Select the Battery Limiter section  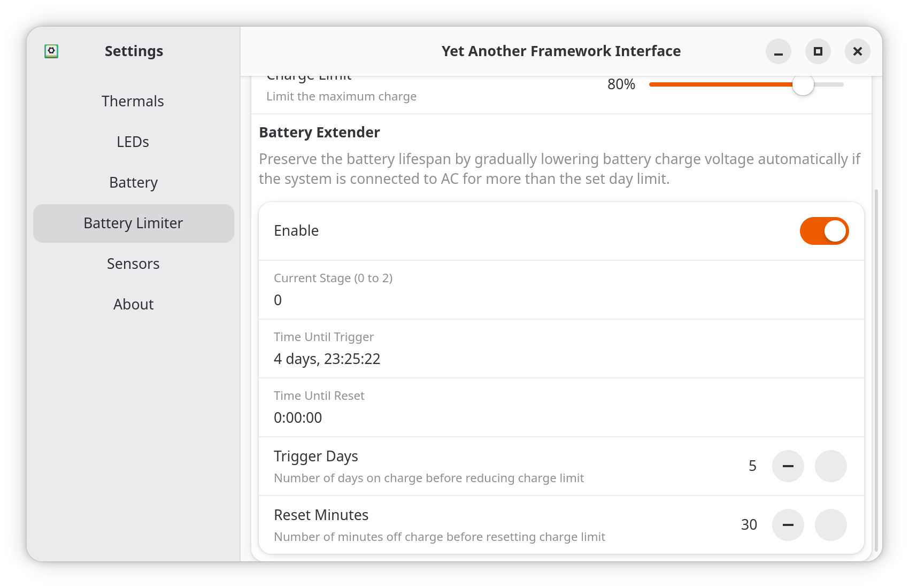pyautogui.click(x=133, y=223)
